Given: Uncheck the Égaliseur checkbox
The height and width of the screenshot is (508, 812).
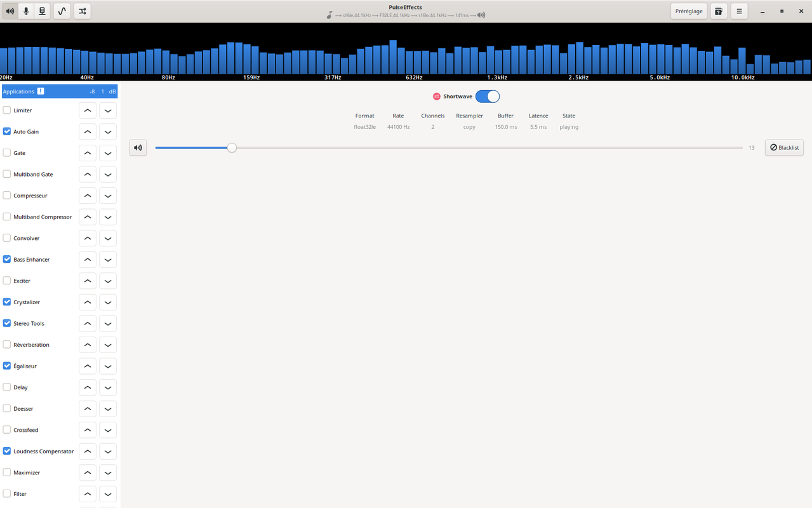Looking at the screenshot, I should (7, 366).
